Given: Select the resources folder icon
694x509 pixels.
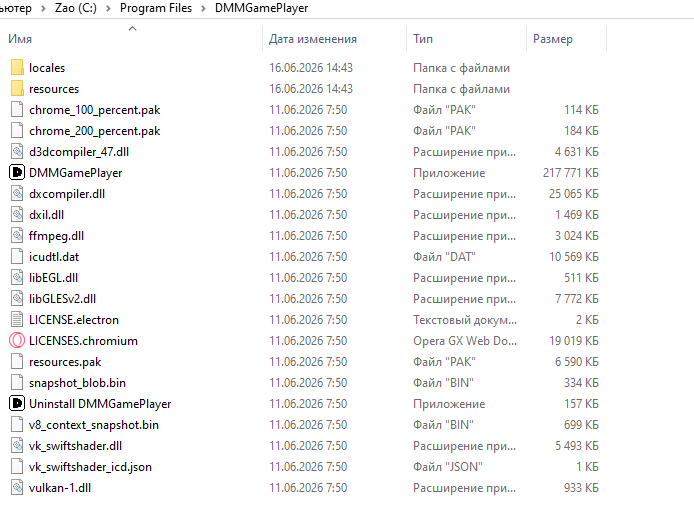Looking at the screenshot, I should click(x=17, y=89).
